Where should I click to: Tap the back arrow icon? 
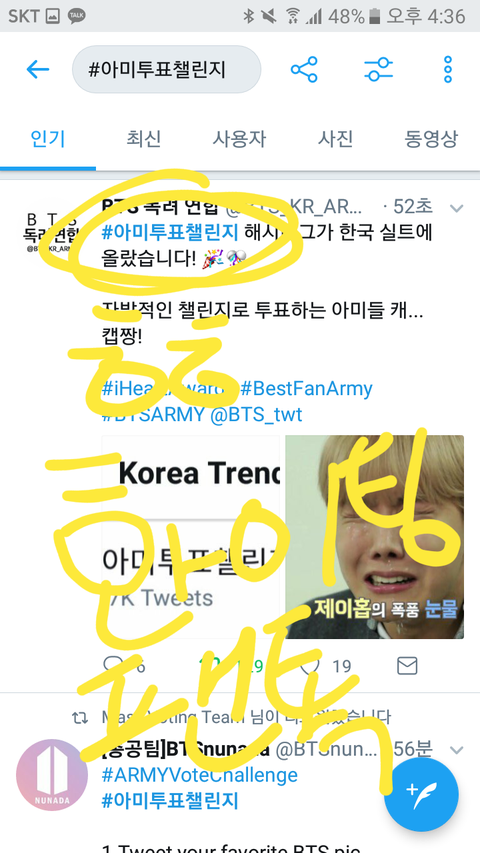38,70
